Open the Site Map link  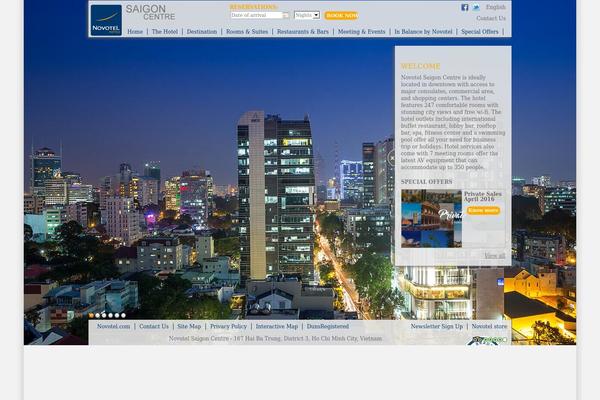[189, 327]
